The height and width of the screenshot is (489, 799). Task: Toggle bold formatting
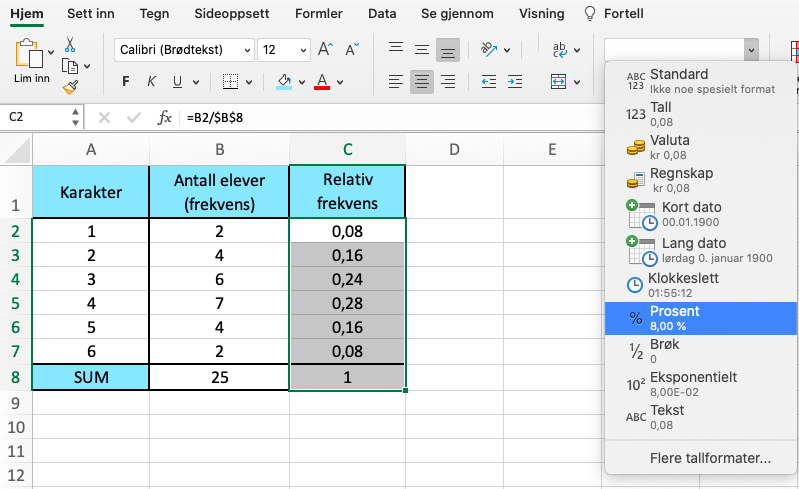pos(125,82)
